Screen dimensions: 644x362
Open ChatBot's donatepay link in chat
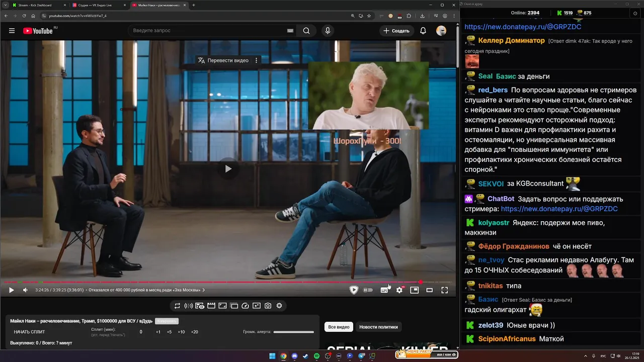pos(559,209)
